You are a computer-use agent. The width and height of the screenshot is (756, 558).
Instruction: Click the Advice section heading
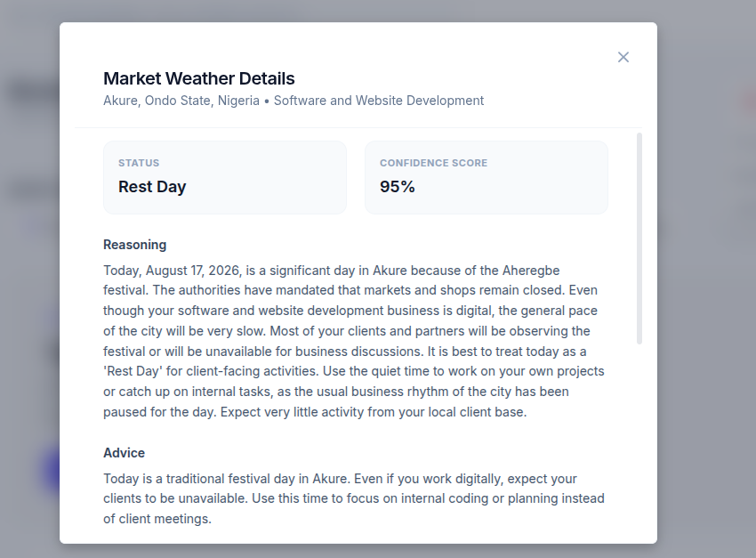(x=124, y=453)
